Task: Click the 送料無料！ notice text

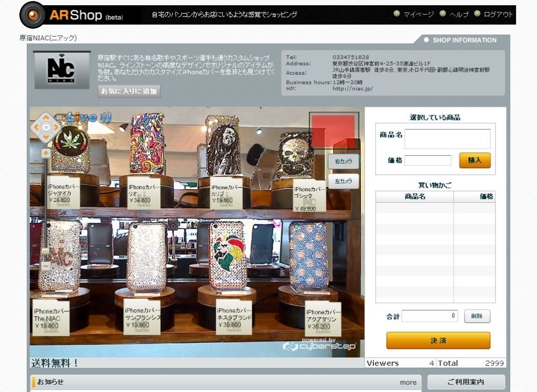Action: click(55, 363)
